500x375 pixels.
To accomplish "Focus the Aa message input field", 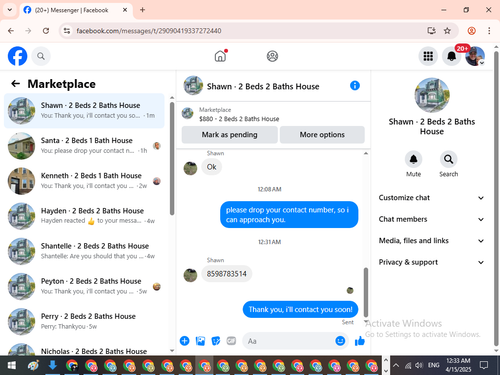I will [x=288, y=341].
